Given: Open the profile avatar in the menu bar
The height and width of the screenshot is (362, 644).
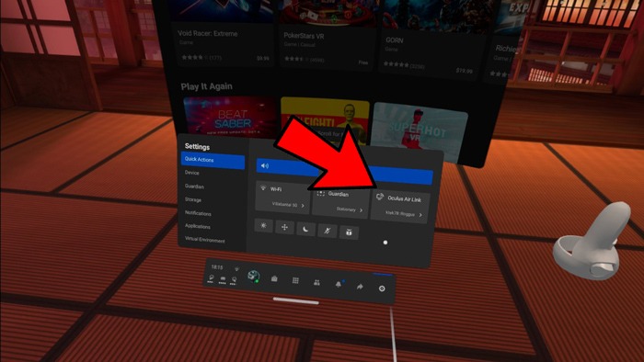Looking at the screenshot, I should pyautogui.click(x=254, y=277).
